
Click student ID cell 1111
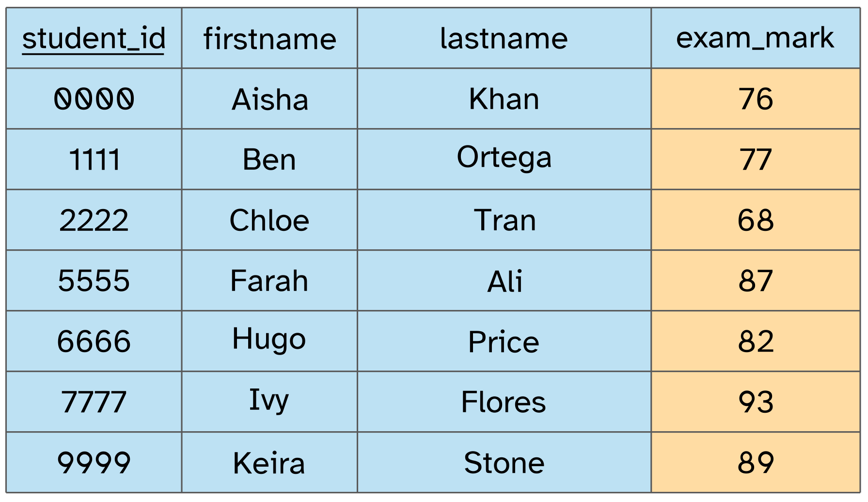(94, 159)
